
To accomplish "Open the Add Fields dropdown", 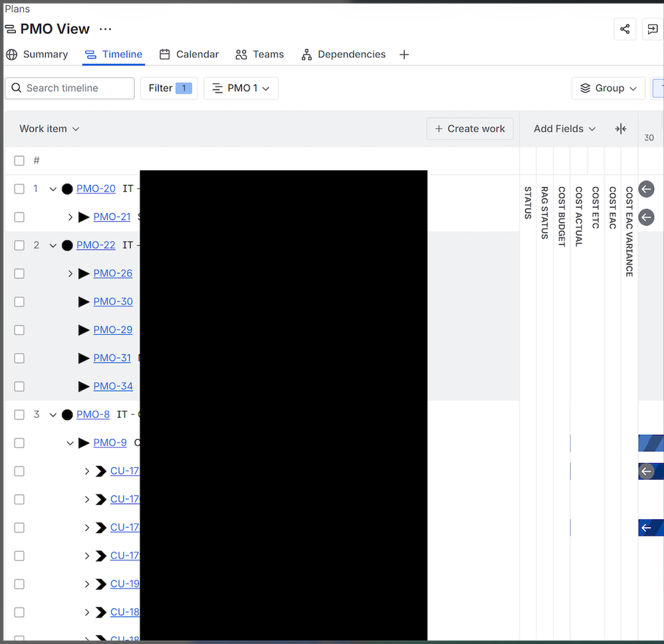I will (564, 129).
